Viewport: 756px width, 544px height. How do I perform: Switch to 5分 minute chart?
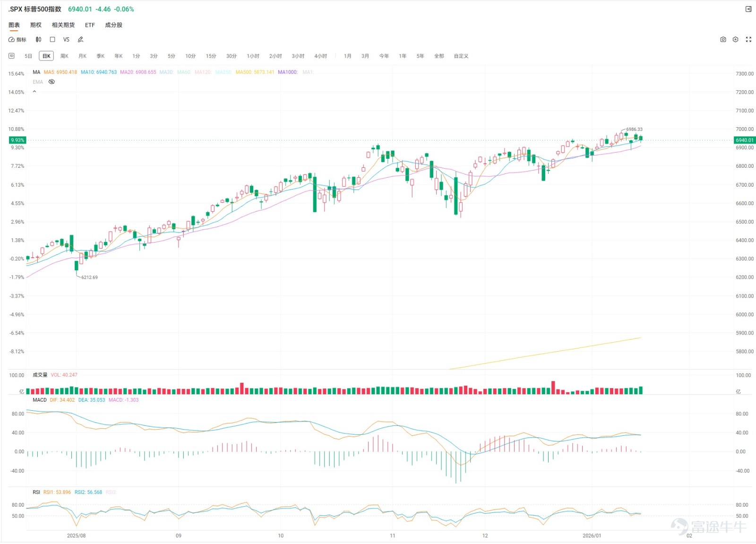pos(171,56)
